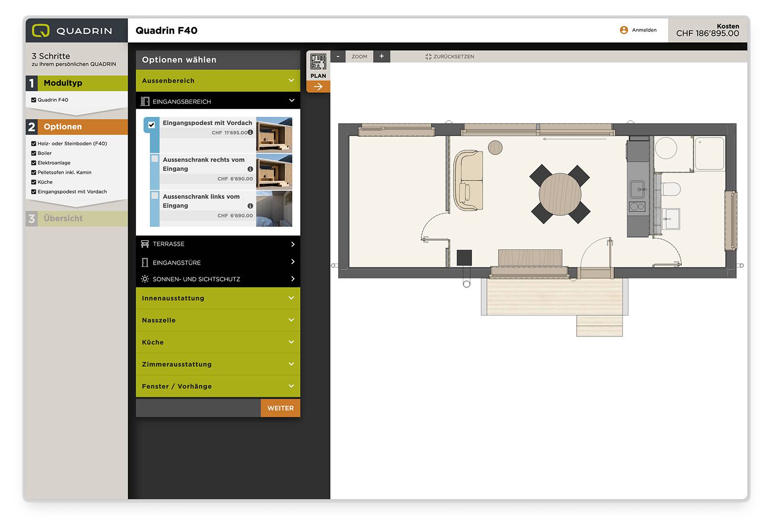Click the Quadrin F40 page title

click(167, 30)
